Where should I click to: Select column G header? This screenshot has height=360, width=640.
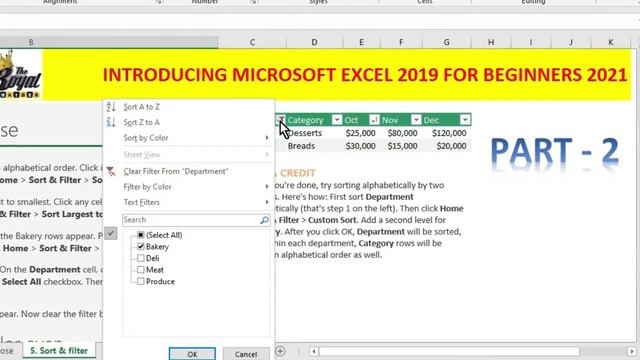447,42
